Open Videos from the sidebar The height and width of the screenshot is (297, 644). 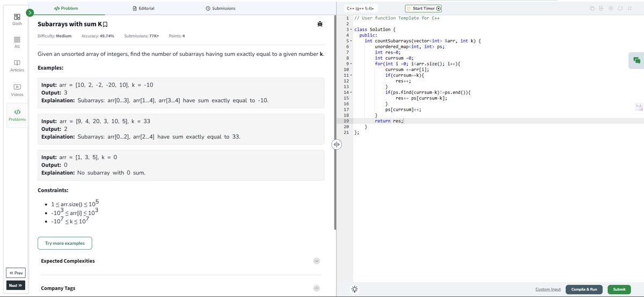pos(17,90)
